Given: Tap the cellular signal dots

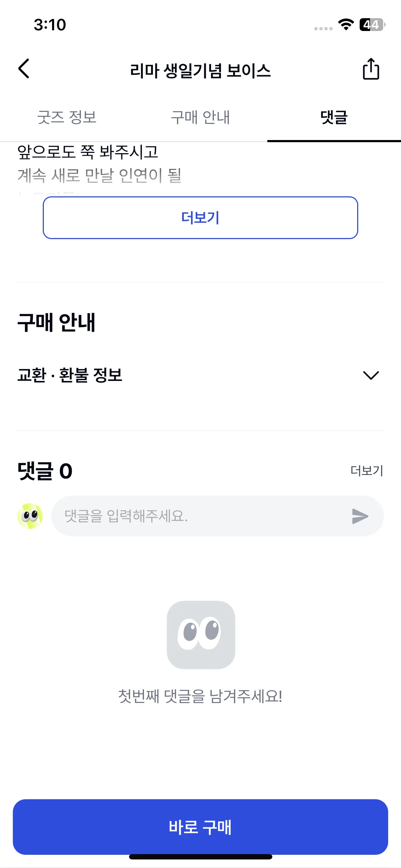Looking at the screenshot, I should click(x=323, y=29).
